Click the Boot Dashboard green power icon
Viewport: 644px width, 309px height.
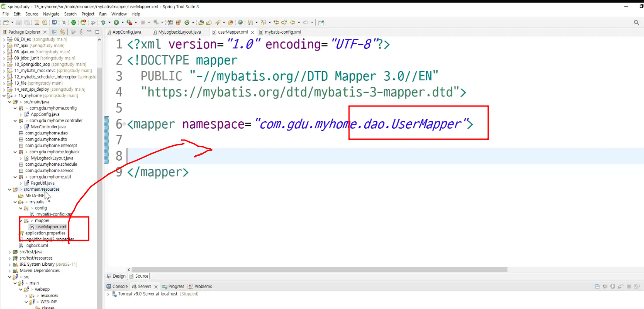(73, 22)
